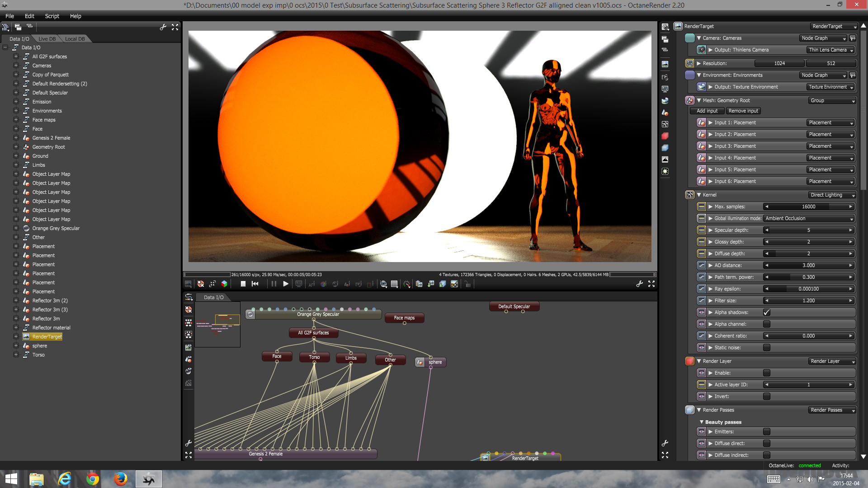Click the viewport fullscreen expand icon

[x=651, y=284]
